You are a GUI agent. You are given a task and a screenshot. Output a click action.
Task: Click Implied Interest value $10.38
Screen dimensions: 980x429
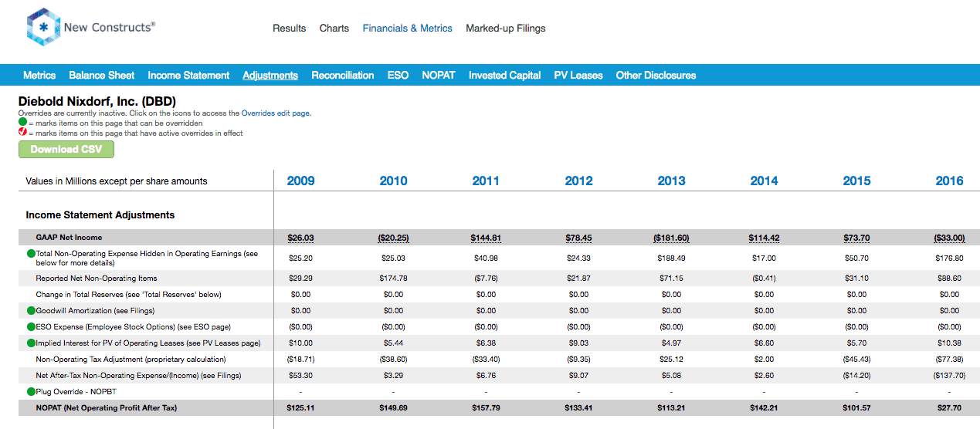(950, 343)
